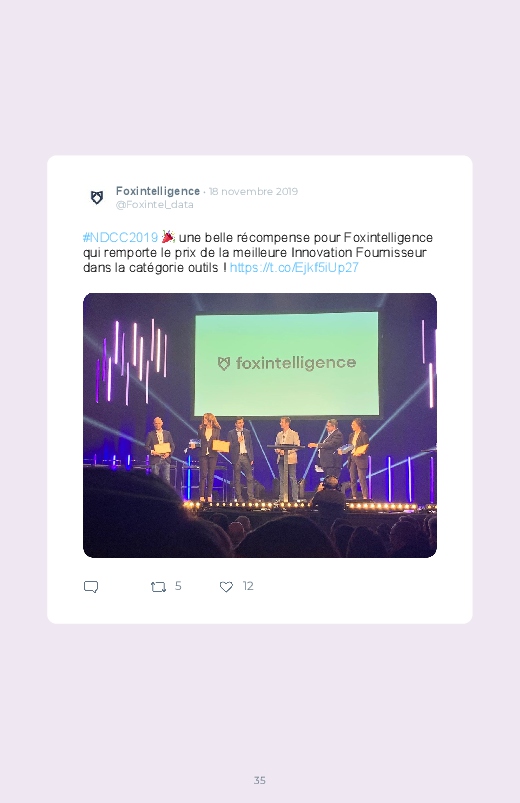The width and height of the screenshot is (520, 803).
Task: Click the Foxintelligence shield avatar icon
Action: point(97,197)
